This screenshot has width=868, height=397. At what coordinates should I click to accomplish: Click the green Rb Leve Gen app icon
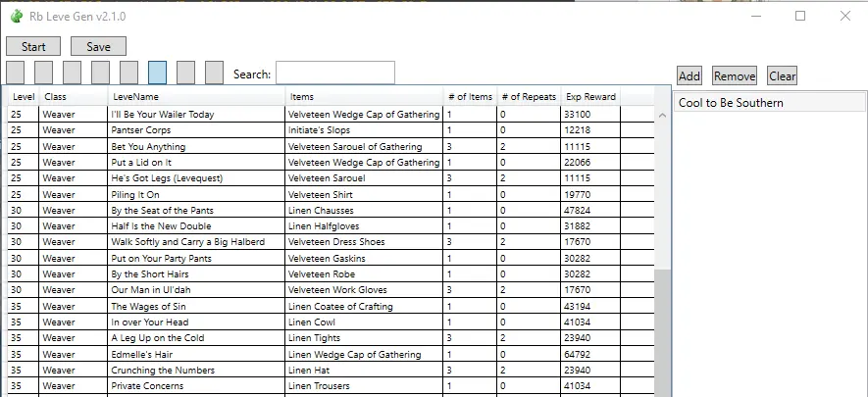coord(16,16)
